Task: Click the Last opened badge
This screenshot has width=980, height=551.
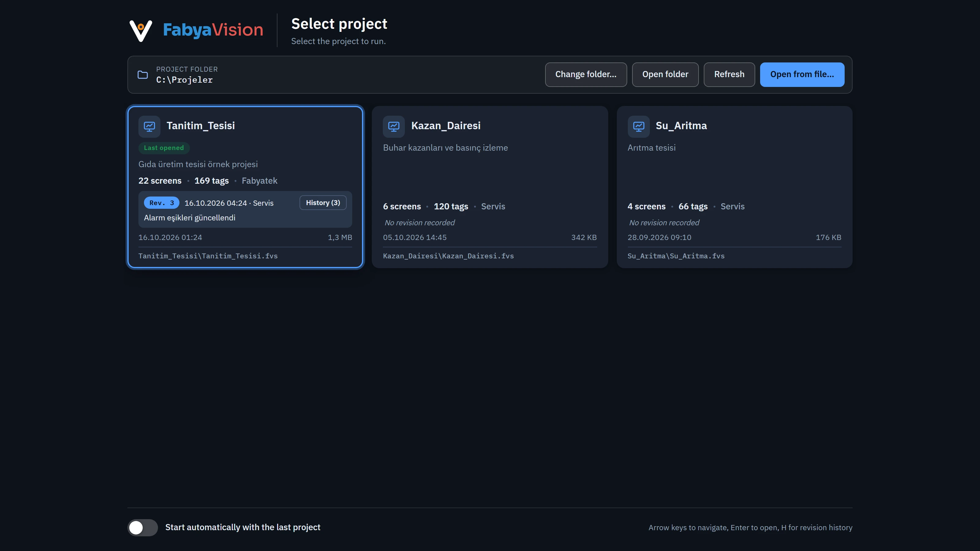Action: (x=164, y=148)
